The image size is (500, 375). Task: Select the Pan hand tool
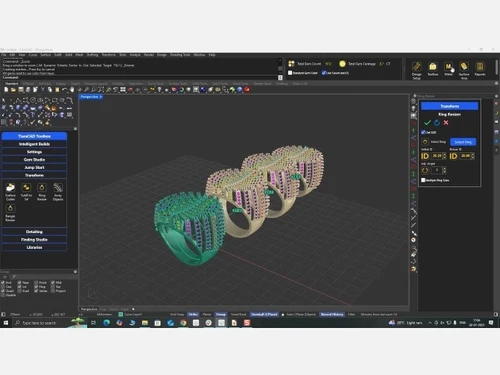pos(72,89)
